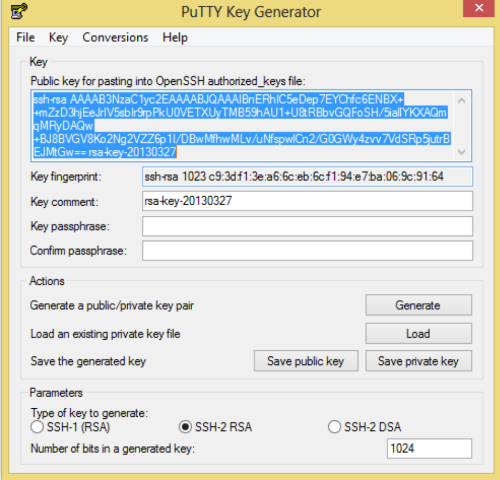
Task: Open the Key menu
Action: click(58, 37)
